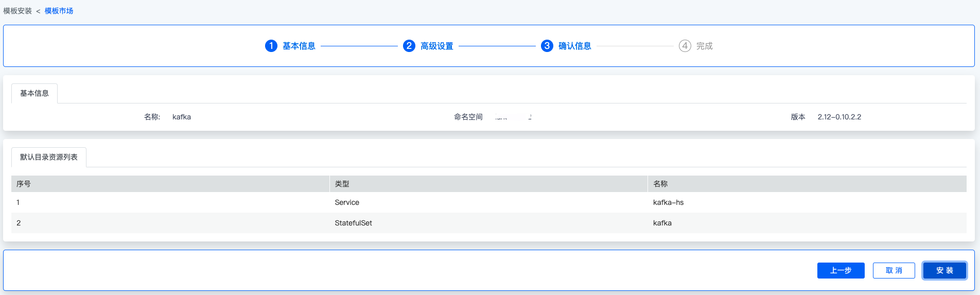Screen dimensions: 980x295
Task: Select the 确认信息 step label
Action: pyautogui.click(x=574, y=46)
